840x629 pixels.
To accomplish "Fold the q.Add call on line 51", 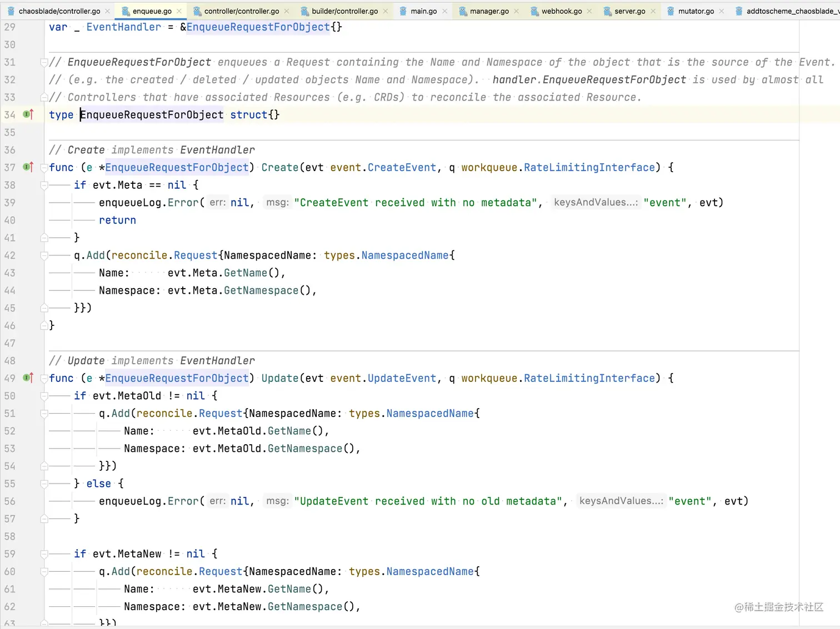I will pos(44,414).
